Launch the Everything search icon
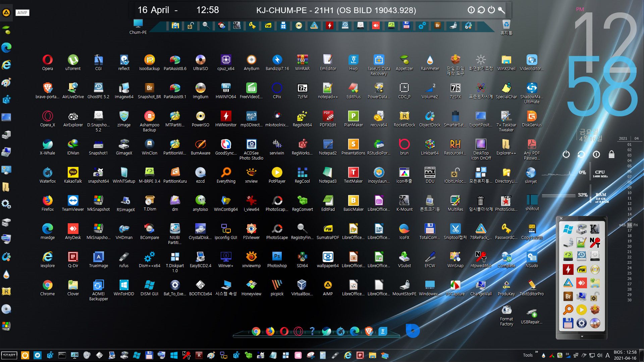The image size is (644, 362). [226, 175]
